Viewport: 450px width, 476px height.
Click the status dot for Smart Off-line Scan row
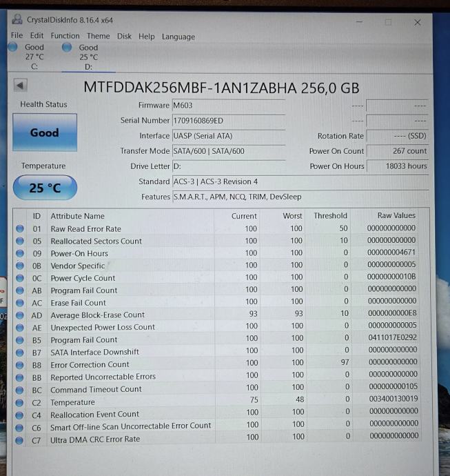coord(19,428)
